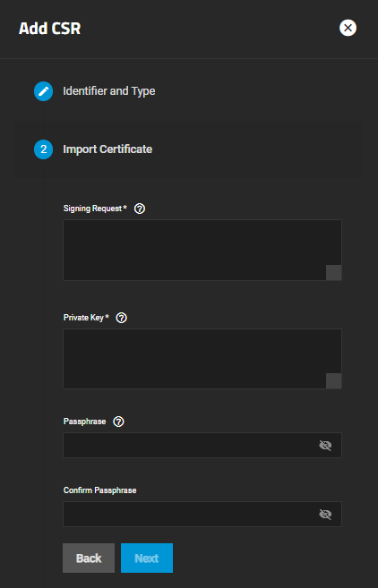Click the pencil edit icon for step one
378x588 pixels.
point(44,91)
